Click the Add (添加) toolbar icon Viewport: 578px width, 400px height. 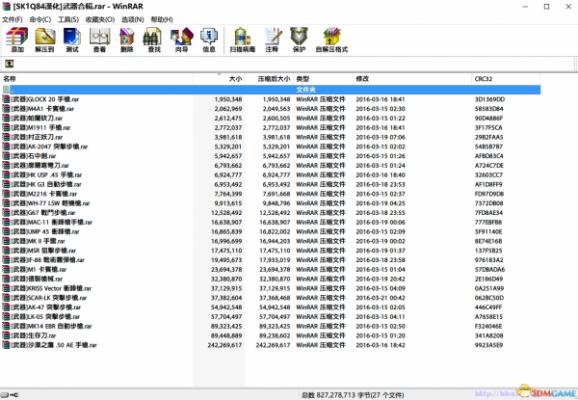pyautogui.click(x=17, y=40)
